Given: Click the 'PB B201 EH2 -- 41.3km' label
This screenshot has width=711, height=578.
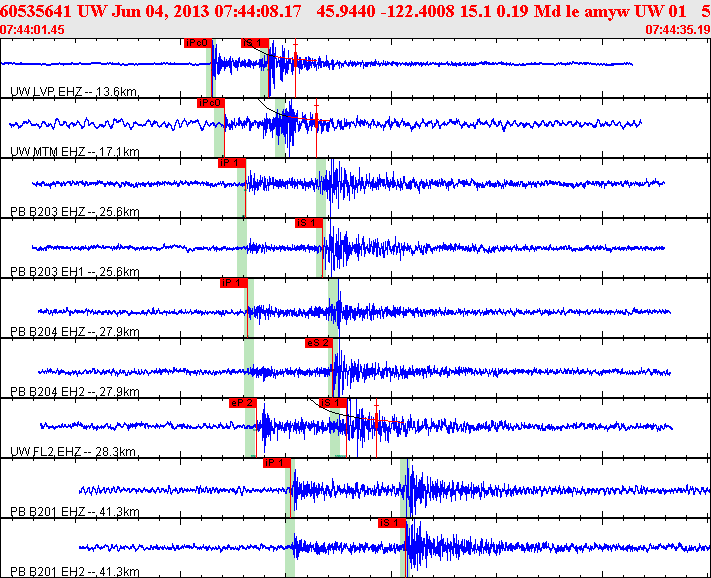Looking at the screenshot, I should tap(75, 572).
